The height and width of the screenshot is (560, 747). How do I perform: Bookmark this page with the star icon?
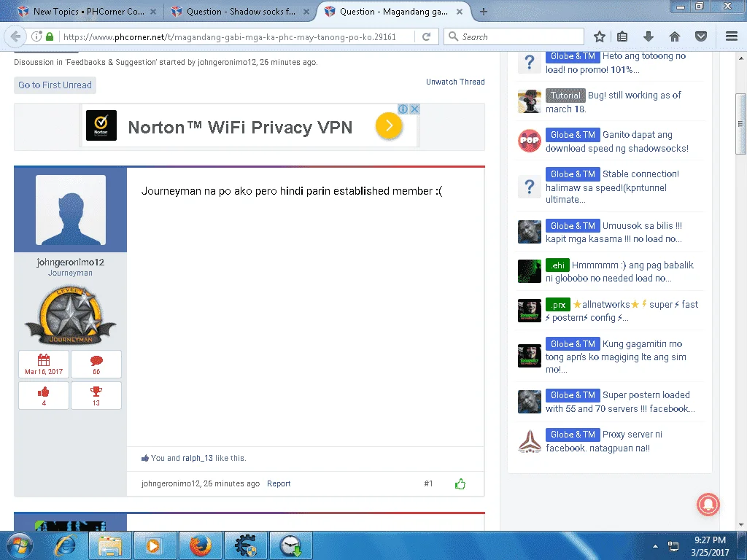click(x=600, y=36)
